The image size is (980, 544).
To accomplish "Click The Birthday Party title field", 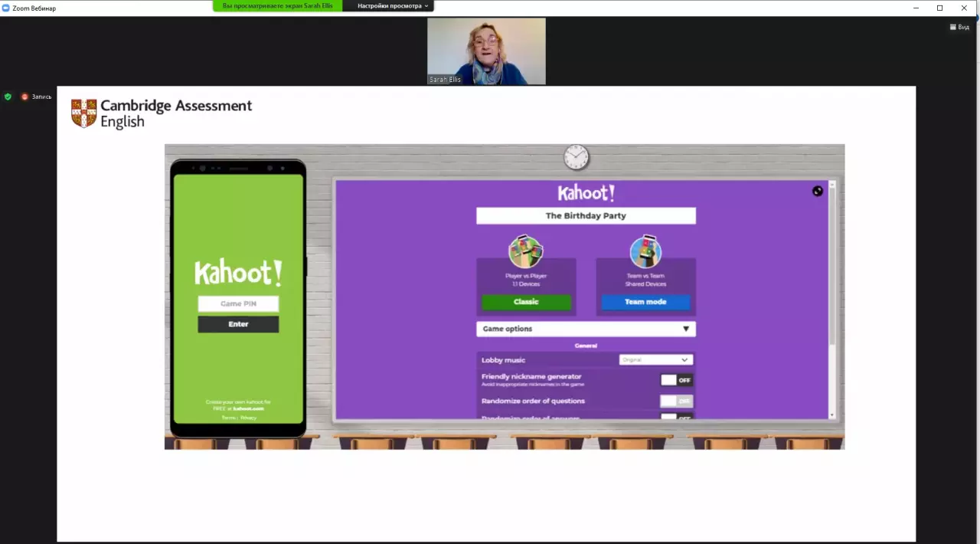I will (x=586, y=216).
